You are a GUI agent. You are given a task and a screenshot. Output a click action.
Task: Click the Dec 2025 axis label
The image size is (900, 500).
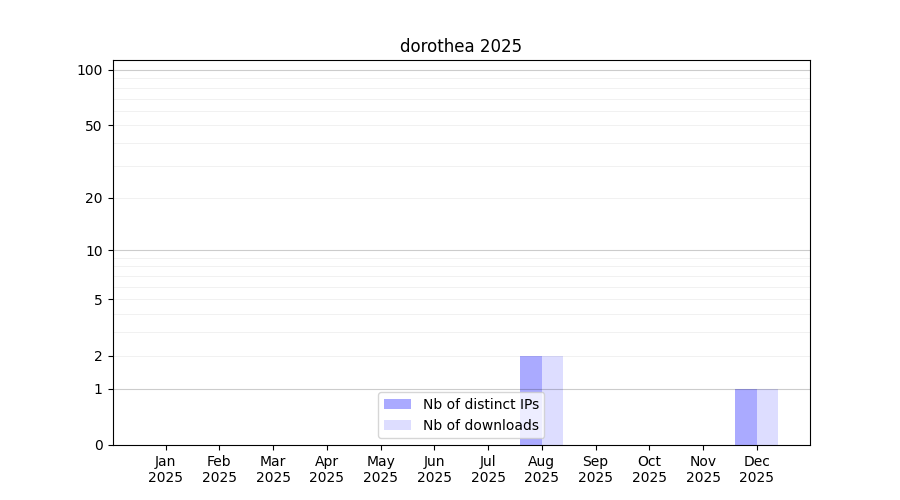pos(757,469)
